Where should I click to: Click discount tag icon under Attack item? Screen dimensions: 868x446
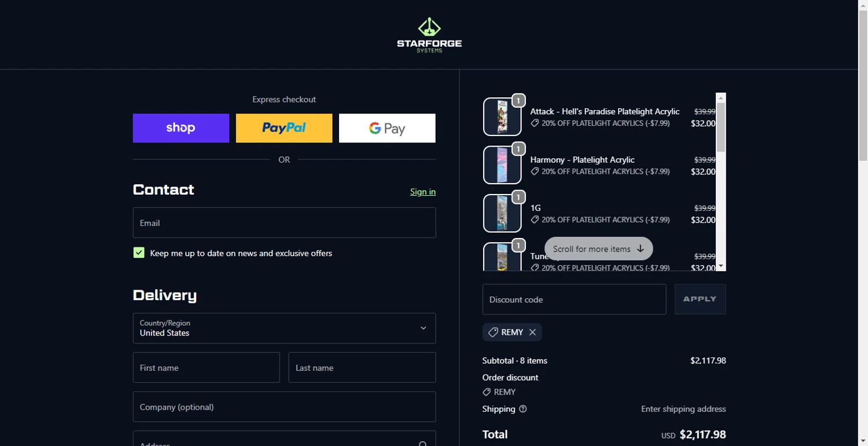tap(535, 123)
